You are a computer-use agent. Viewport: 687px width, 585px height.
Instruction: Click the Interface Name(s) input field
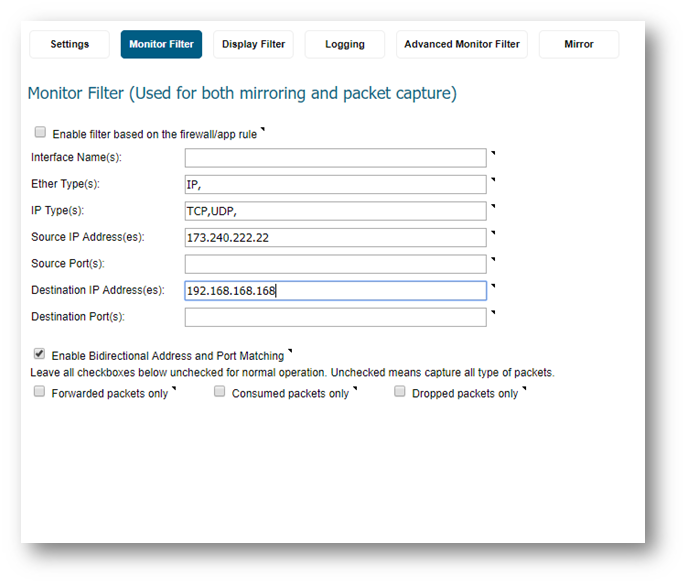click(336, 158)
